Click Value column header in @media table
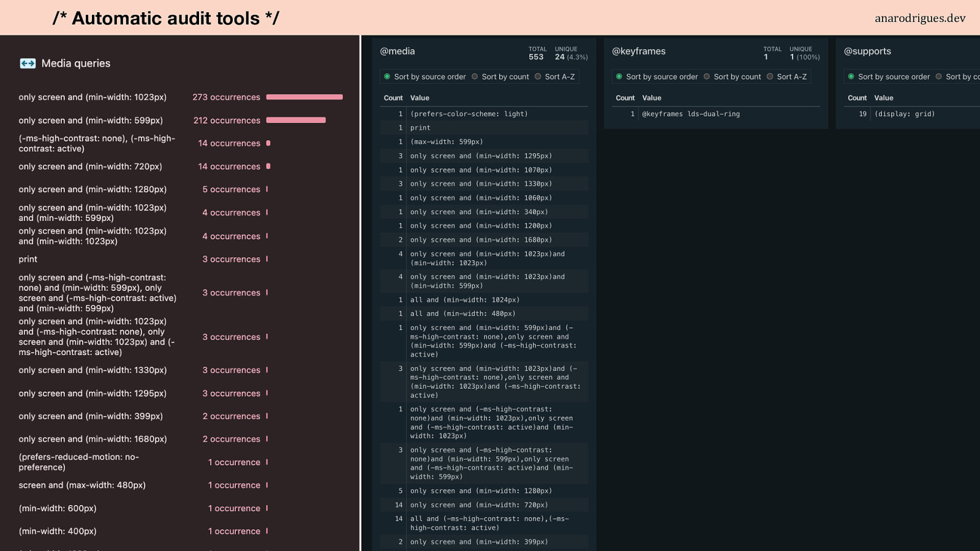980x551 pixels. (x=420, y=98)
